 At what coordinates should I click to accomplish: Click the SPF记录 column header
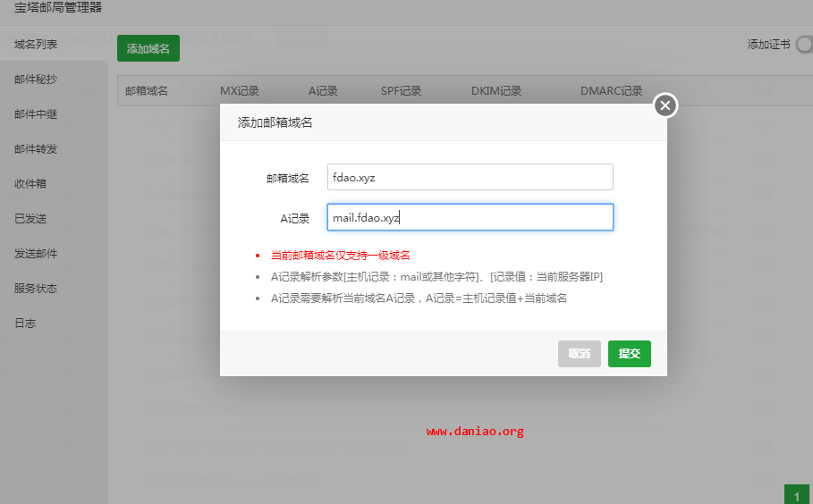(x=401, y=90)
